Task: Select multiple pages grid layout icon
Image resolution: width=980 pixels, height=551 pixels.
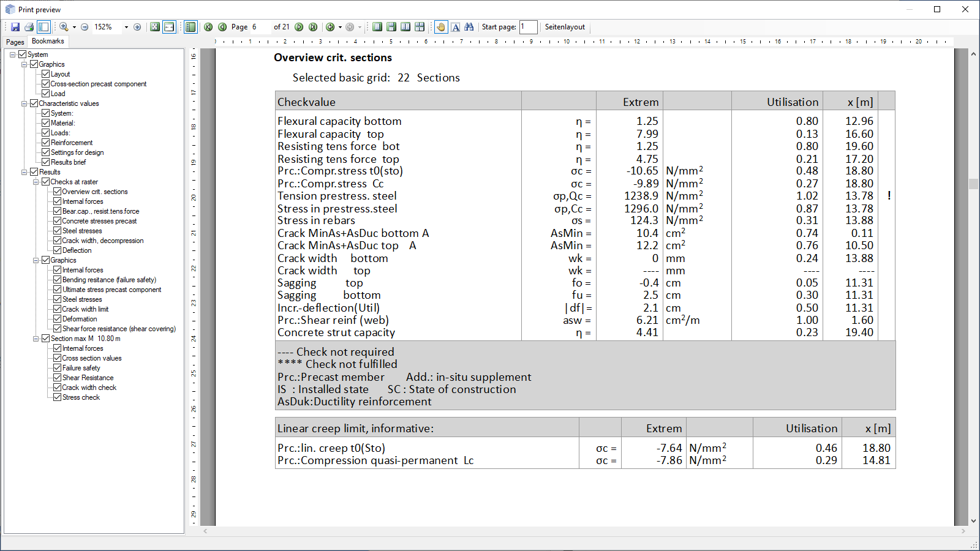Action: point(420,27)
